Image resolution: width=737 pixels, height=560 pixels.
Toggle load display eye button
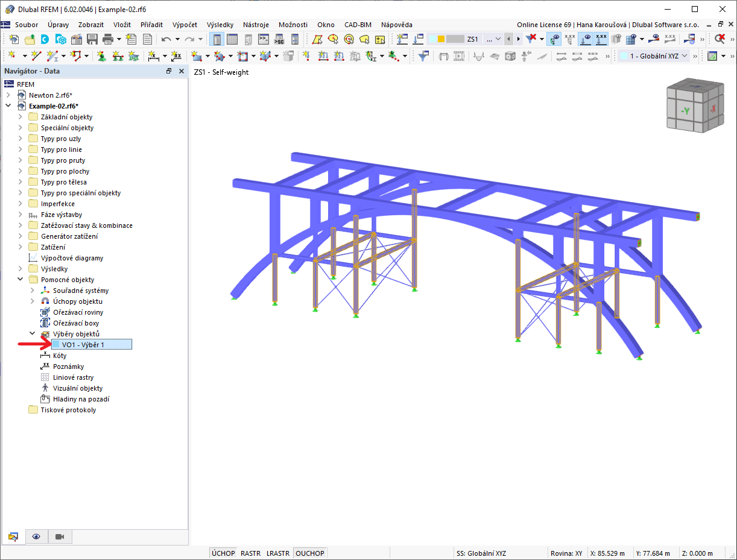pyautogui.click(x=586, y=39)
